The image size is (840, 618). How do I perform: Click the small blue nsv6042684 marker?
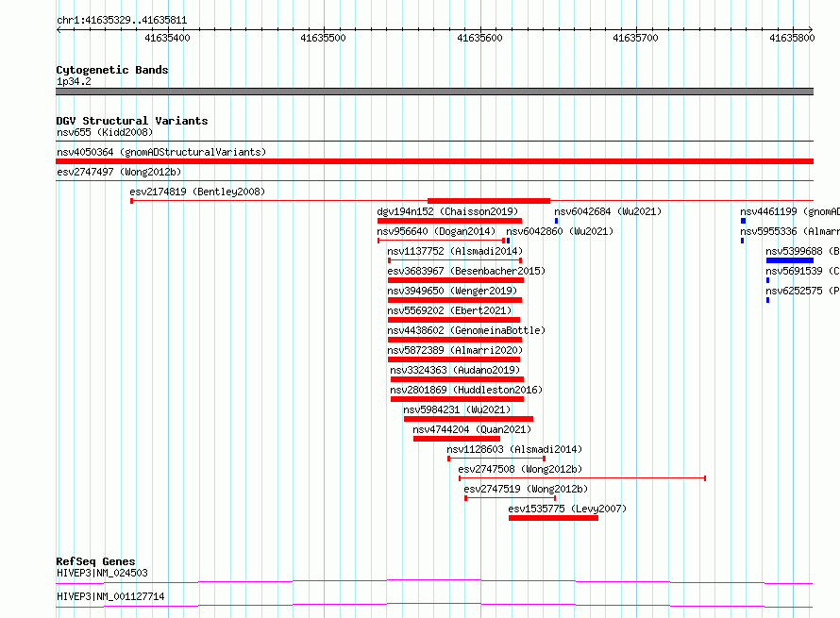(557, 221)
